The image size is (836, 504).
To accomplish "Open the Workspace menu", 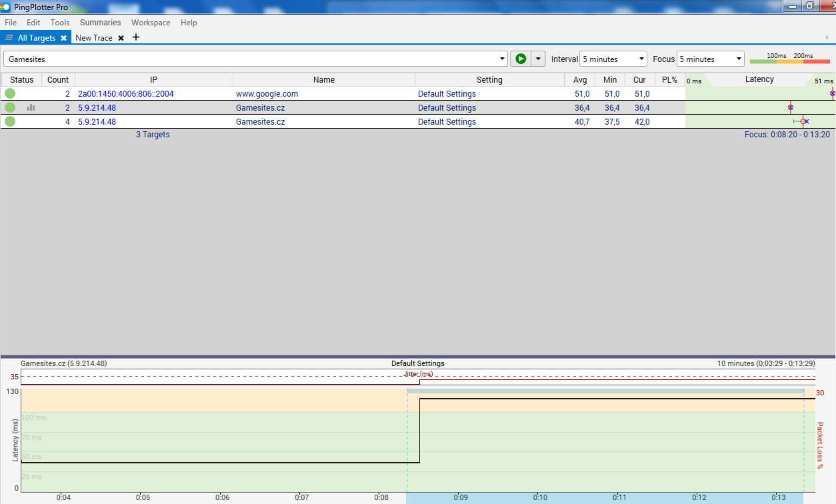I will (x=151, y=23).
